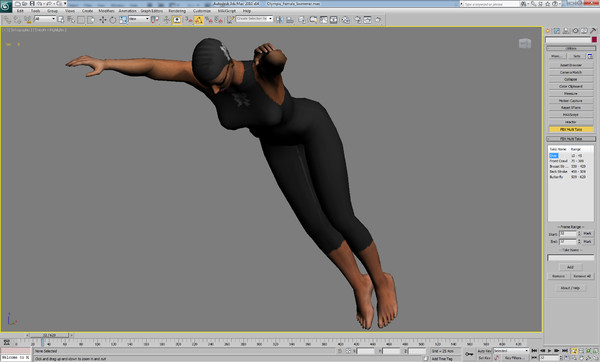This screenshot has width=600, height=362.
Task: Toggle highlighted Angle Snap button
Action: click(199, 20)
